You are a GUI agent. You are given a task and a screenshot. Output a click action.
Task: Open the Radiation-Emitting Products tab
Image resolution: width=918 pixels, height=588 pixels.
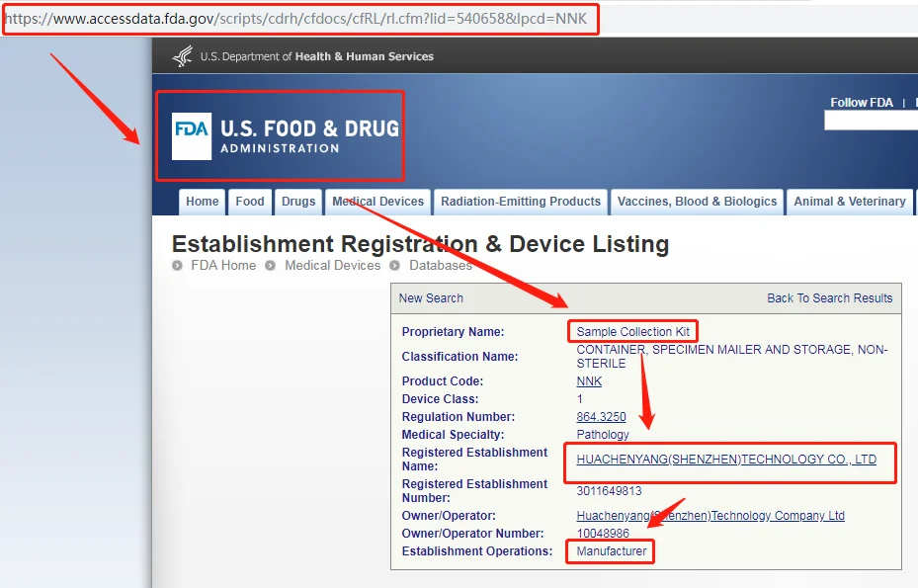[x=521, y=202]
